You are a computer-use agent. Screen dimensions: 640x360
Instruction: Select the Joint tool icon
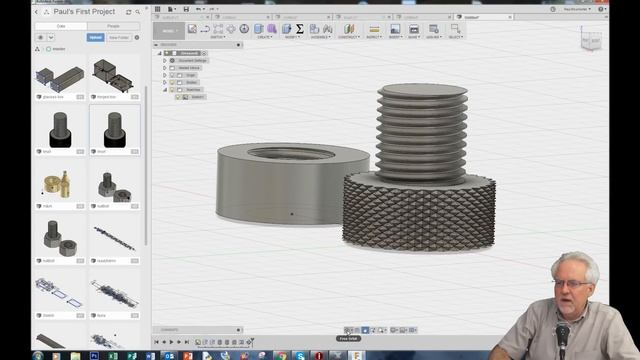tap(327, 29)
